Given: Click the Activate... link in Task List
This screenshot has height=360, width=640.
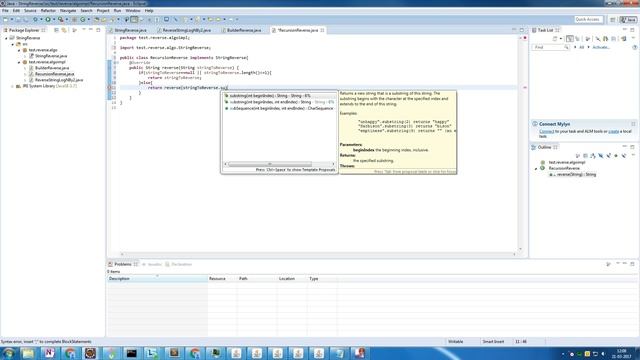Looking at the screenshot, I should [x=601, y=47].
